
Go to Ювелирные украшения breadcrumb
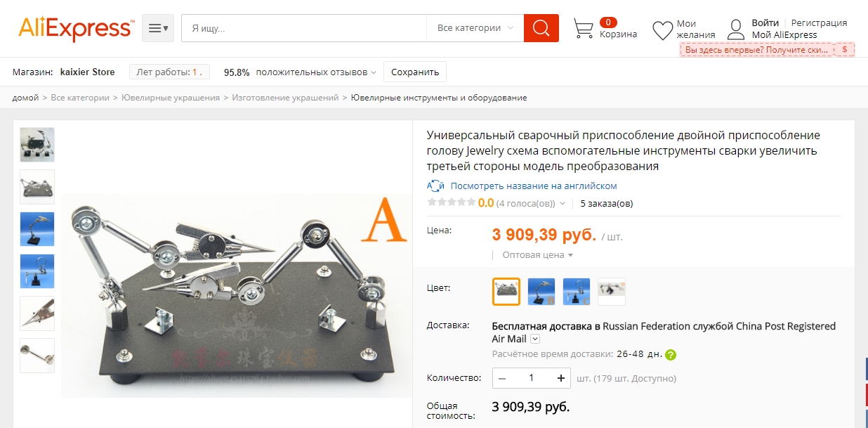171,98
